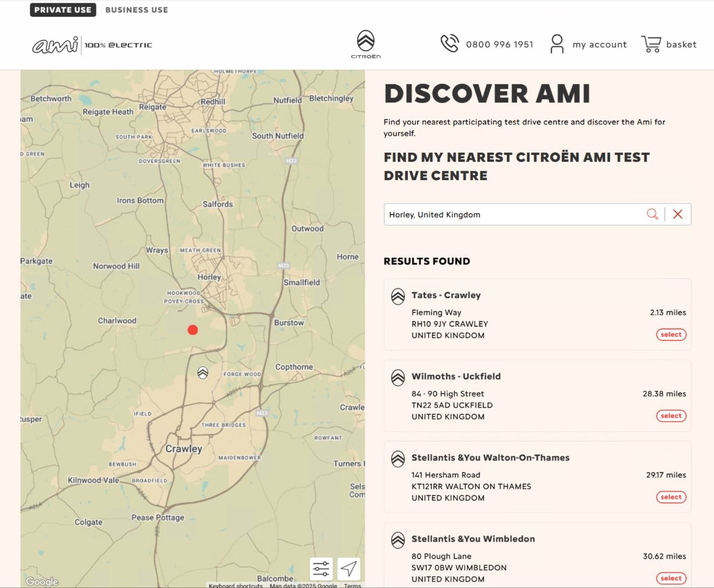Screen dimensions: 714x588
Task: Open the basket link
Action: point(681,45)
